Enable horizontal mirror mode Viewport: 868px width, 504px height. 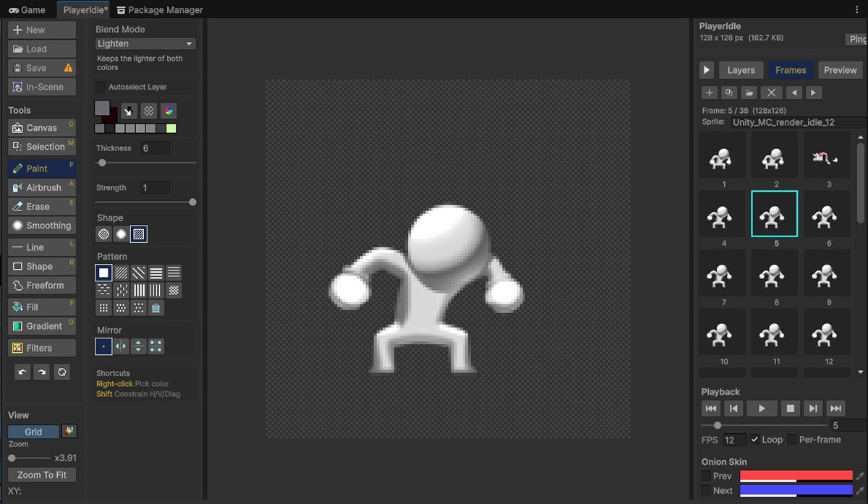tap(121, 346)
